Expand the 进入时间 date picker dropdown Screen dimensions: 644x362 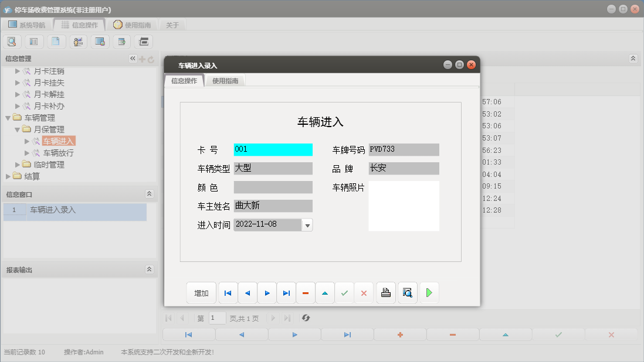point(307,224)
